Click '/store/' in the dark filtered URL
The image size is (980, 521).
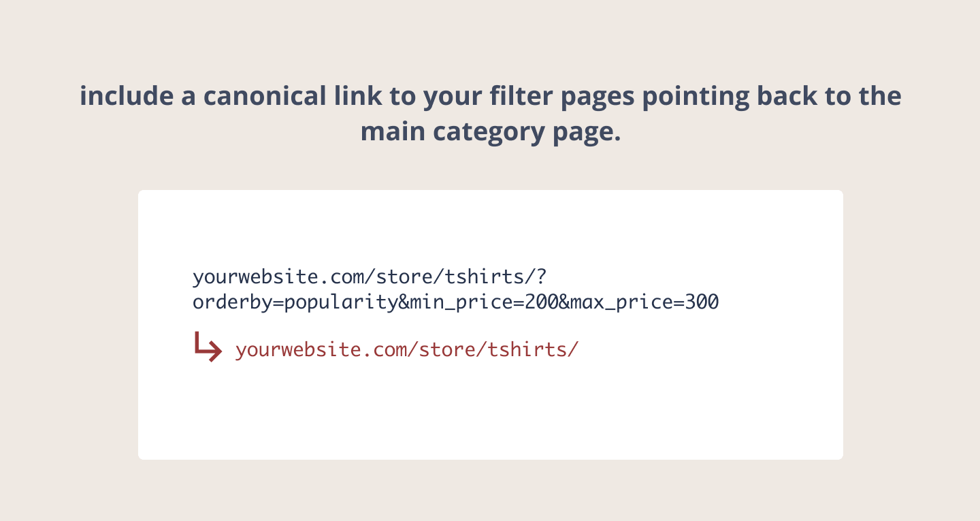pos(404,277)
